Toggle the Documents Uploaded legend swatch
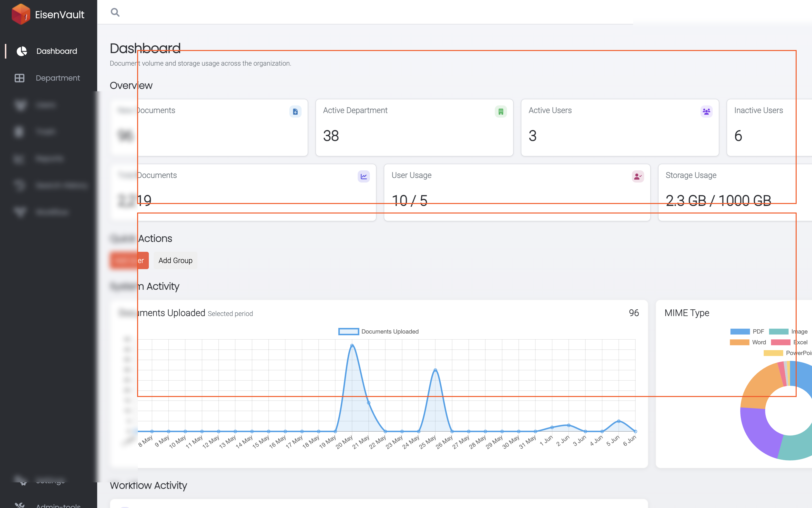812x508 pixels. (x=348, y=332)
